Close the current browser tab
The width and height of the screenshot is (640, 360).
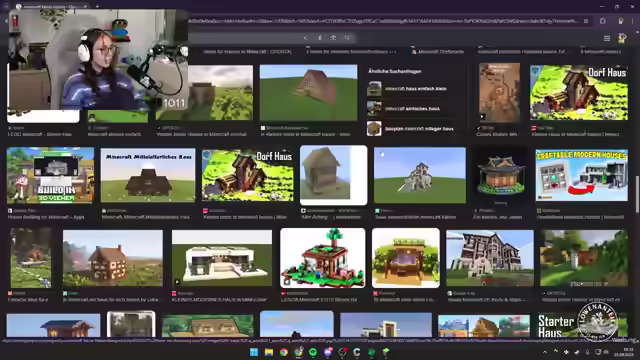pyautogui.click(x=85, y=6)
